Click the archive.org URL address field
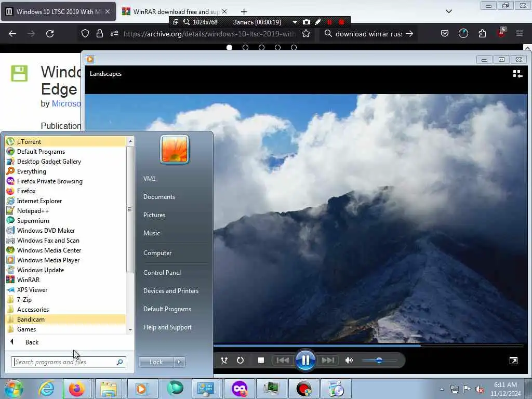 209,34
